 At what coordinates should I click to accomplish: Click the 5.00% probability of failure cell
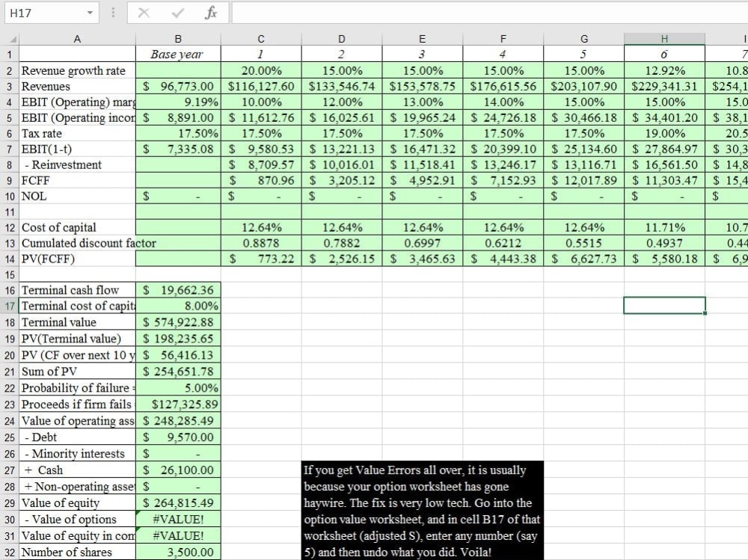coord(178,388)
